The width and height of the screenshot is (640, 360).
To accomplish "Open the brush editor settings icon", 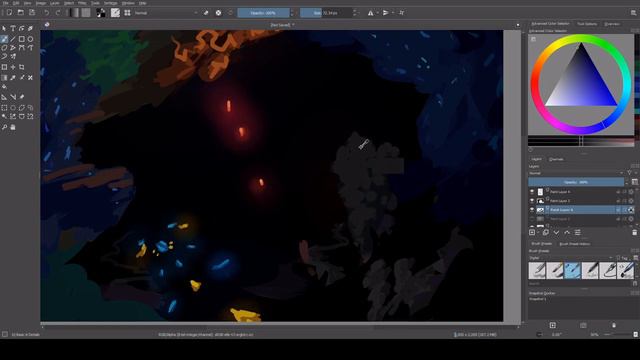I will pos(116,13).
